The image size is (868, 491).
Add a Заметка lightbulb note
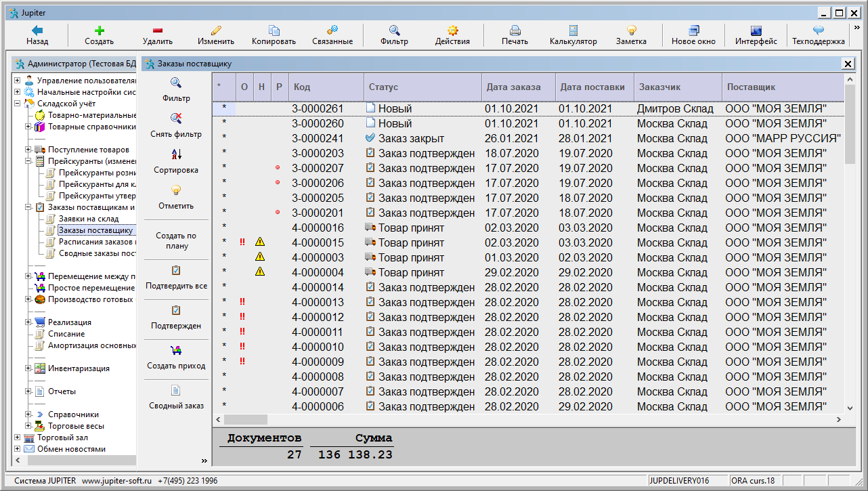click(631, 30)
